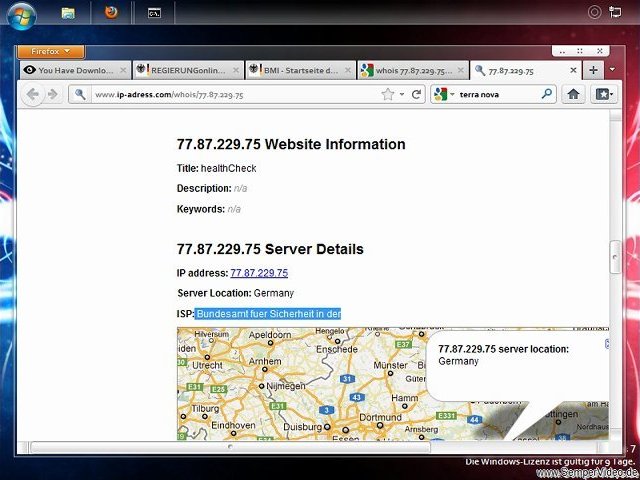Screen dimensions: 640x480
Task: Click the forward navigation arrow
Action: (53, 94)
